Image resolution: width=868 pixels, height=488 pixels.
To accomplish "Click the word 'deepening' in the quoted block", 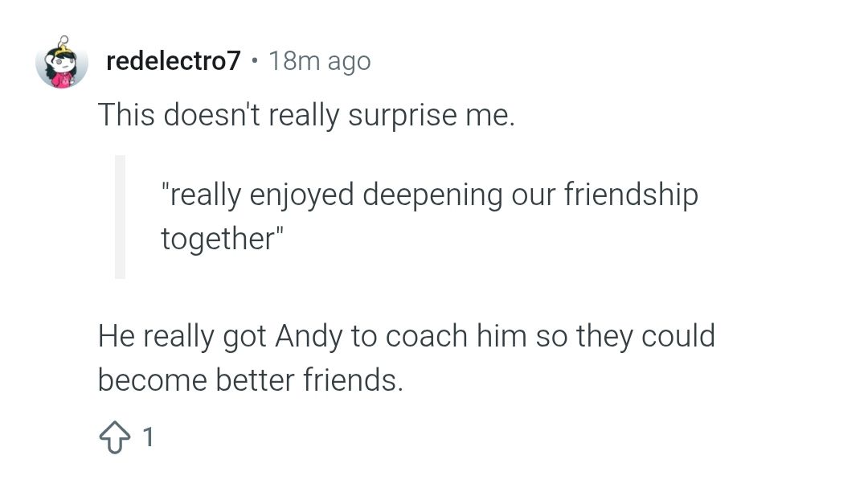I will click(x=432, y=195).
